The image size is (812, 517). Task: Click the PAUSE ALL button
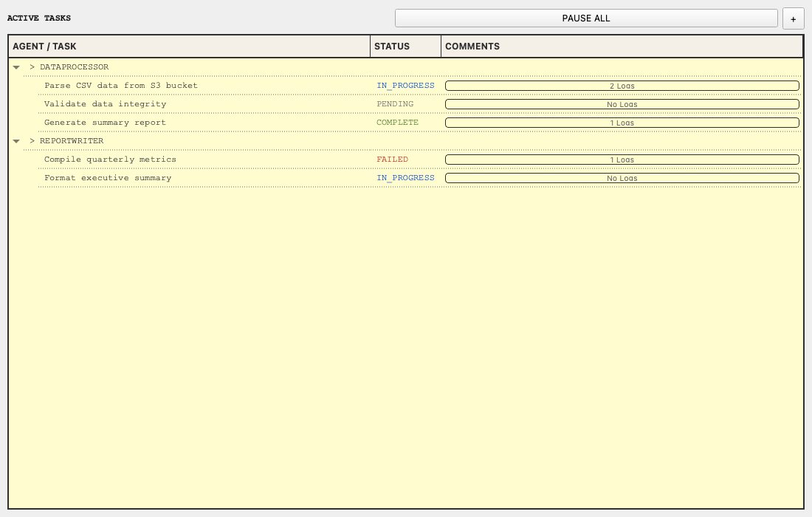[586, 18]
